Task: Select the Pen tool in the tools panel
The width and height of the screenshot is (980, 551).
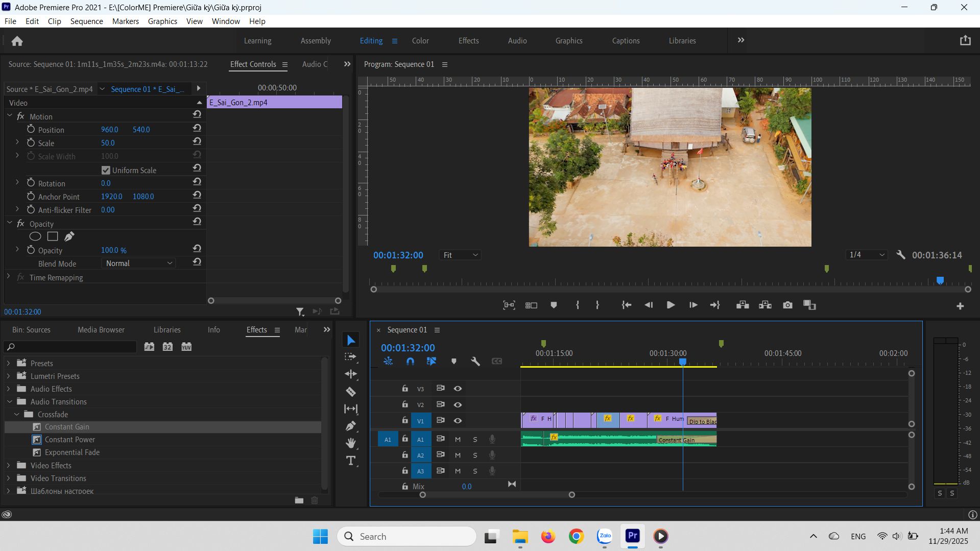Action: pos(351,426)
